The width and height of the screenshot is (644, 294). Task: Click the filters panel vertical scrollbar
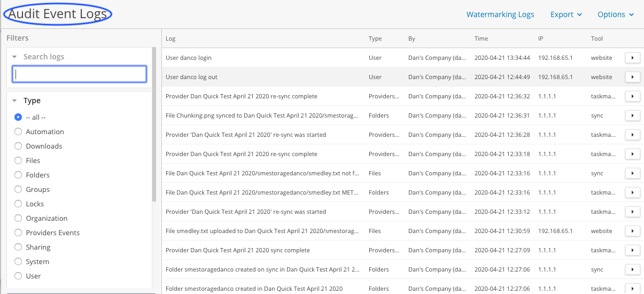pyautogui.click(x=154, y=123)
